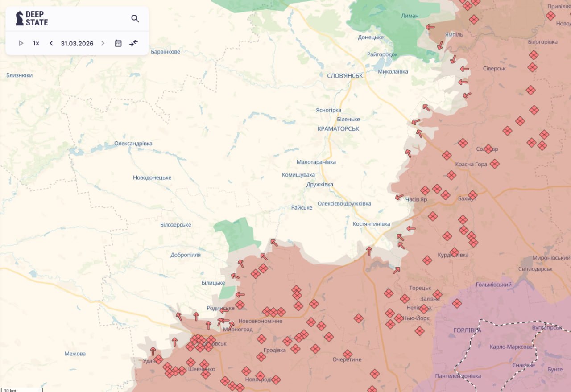Click the Слов'янськ city label
Image resolution: width=571 pixels, height=392 pixels.
point(345,76)
